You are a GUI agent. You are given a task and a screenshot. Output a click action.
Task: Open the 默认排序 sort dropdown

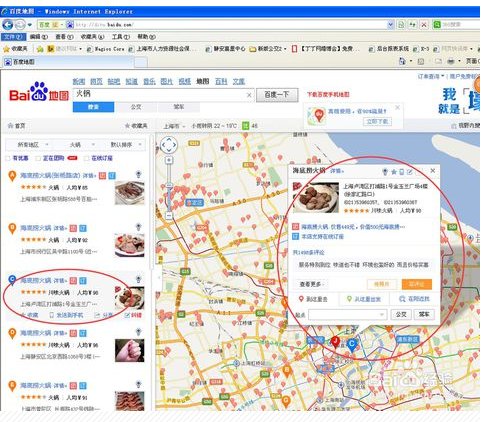click(126, 145)
